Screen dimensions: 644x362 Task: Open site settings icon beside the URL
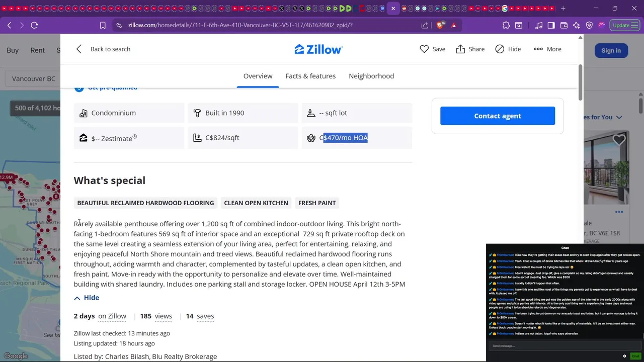pyautogui.click(x=119, y=25)
